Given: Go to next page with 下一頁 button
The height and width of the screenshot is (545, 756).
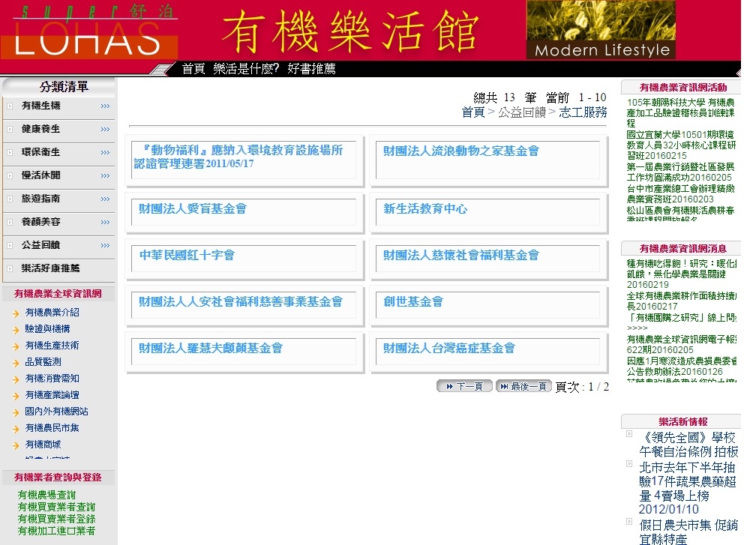Looking at the screenshot, I should 464,386.
